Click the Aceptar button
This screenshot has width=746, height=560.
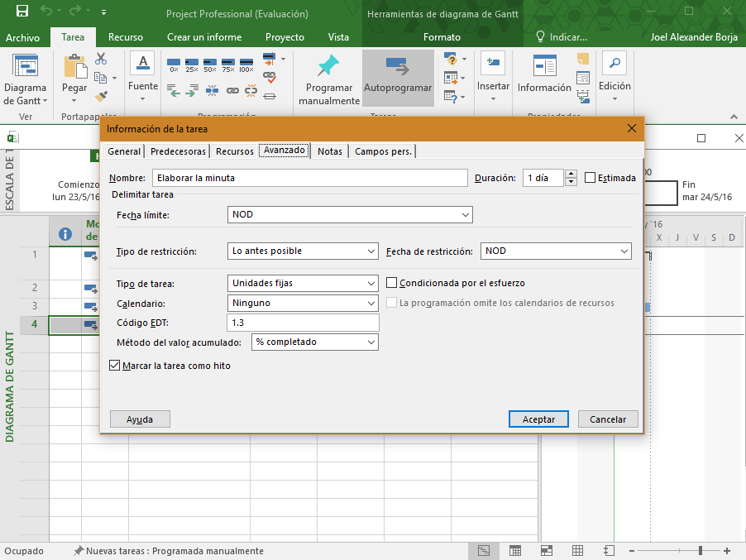coord(538,419)
